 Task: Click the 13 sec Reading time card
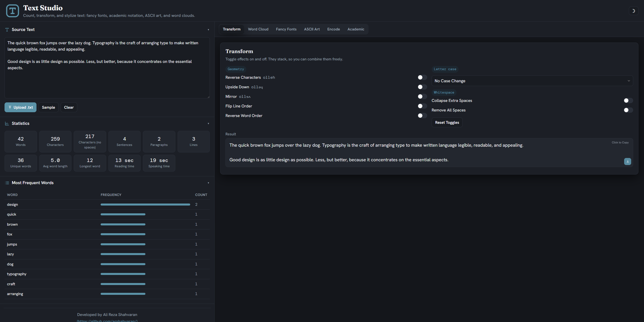pyautogui.click(x=125, y=163)
